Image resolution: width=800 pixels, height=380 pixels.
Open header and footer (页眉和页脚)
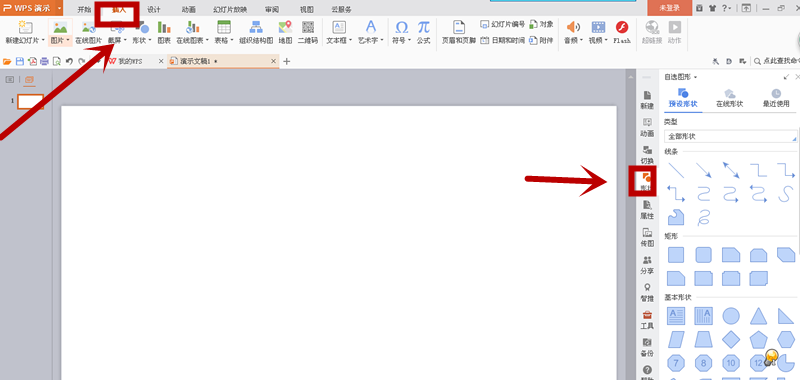click(x=459, y=33)
